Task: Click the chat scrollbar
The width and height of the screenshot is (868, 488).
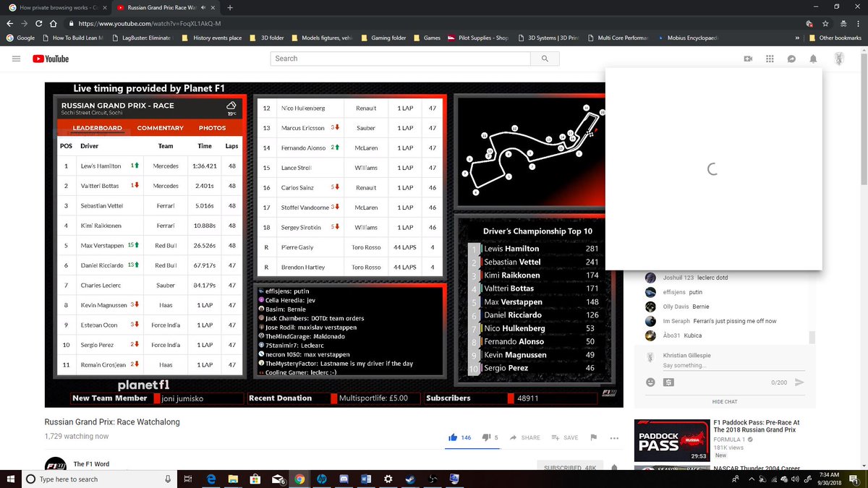Action: point(812,337)
